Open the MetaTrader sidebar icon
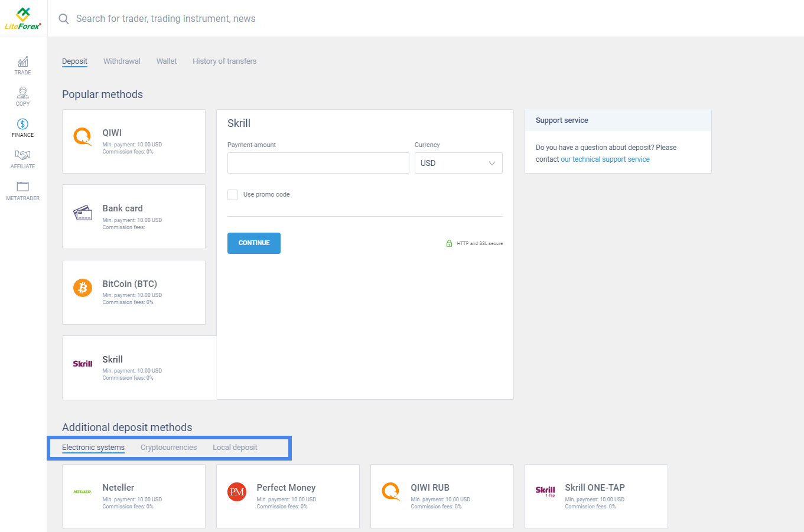 point(22,187)
